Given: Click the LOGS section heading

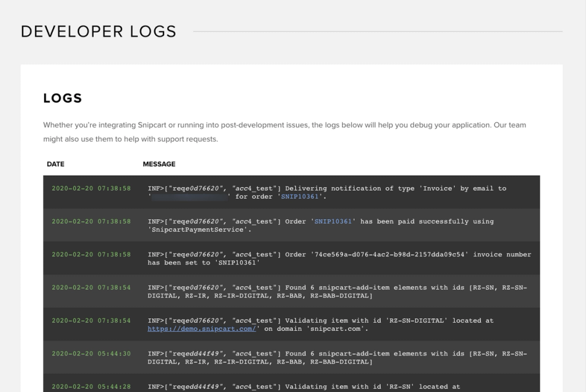Looking at the screenshot, I should (x=63, y=98).
